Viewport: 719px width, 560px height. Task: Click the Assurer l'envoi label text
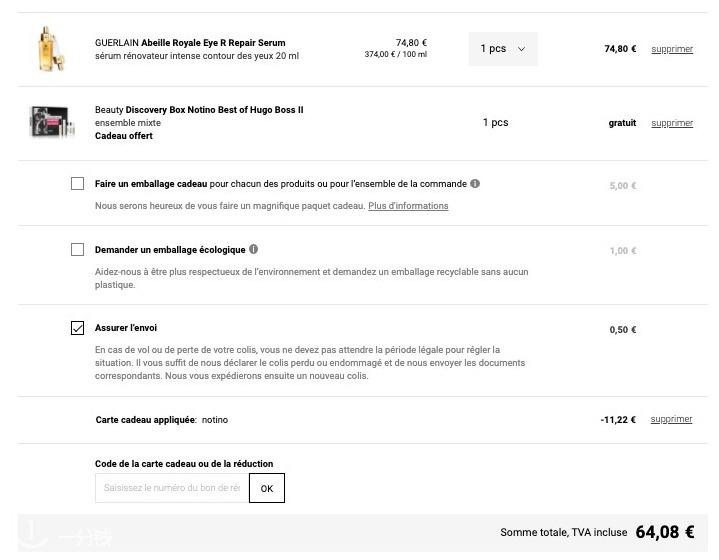point(126,328)
